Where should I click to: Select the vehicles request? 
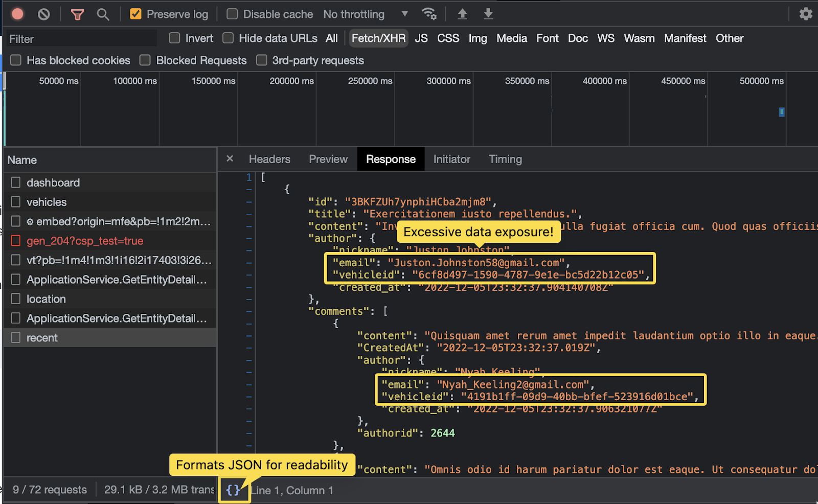point(110,202)
